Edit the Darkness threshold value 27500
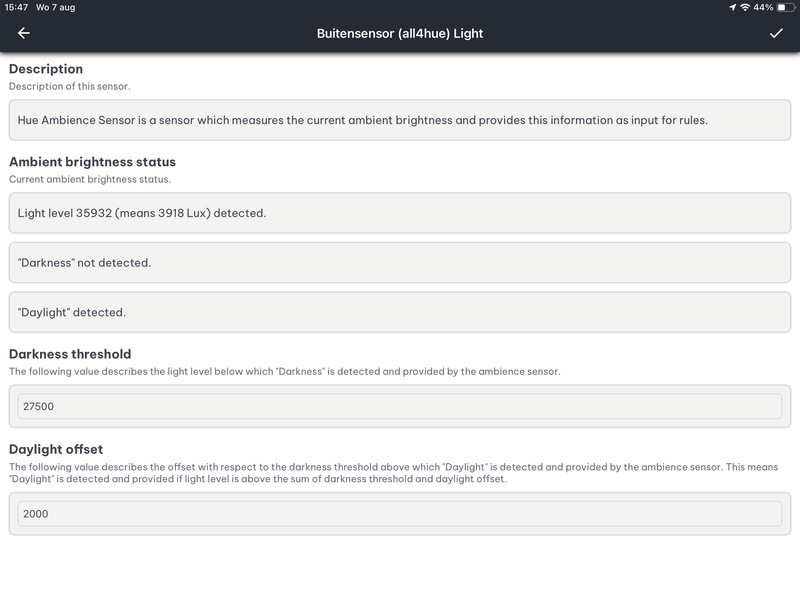The height and width of the screenshot is (600, 800). tap(400, 406)
